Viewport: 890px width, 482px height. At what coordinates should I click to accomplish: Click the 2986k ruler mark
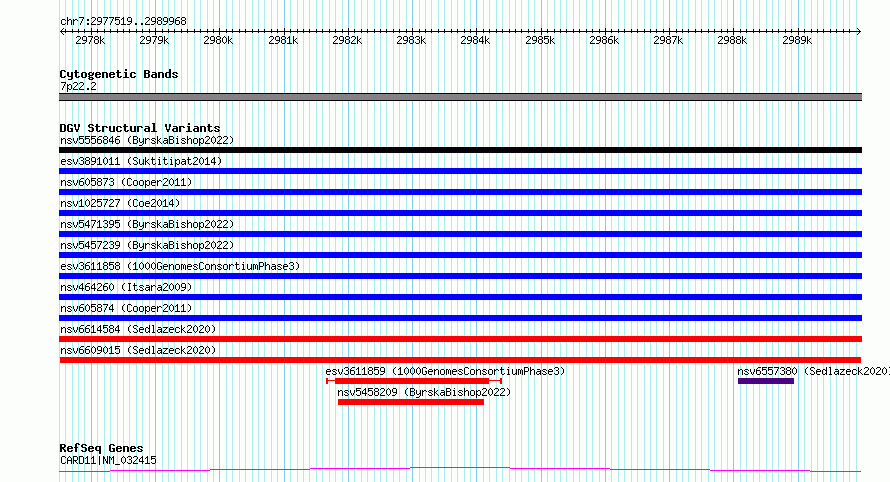click(604, 40)
